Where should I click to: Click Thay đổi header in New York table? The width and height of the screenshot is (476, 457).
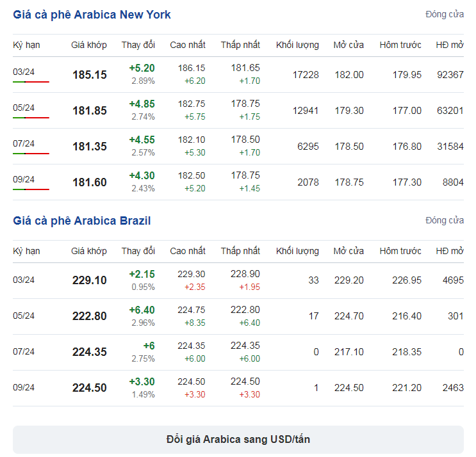[138, 45]
